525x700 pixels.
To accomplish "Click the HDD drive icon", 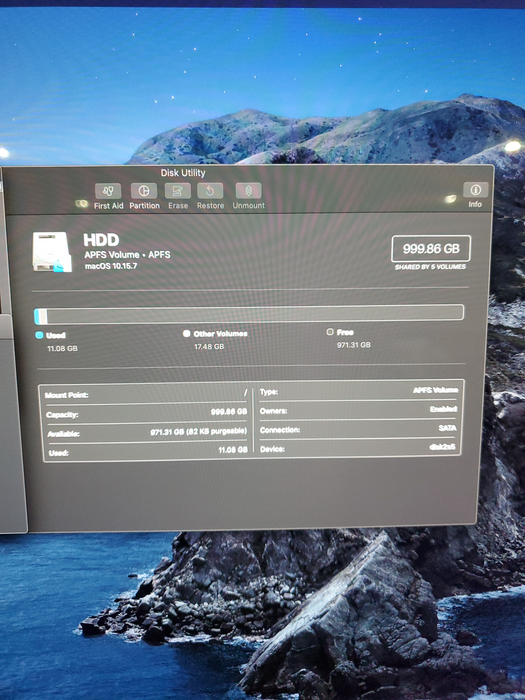I will (x=52, y=251).
